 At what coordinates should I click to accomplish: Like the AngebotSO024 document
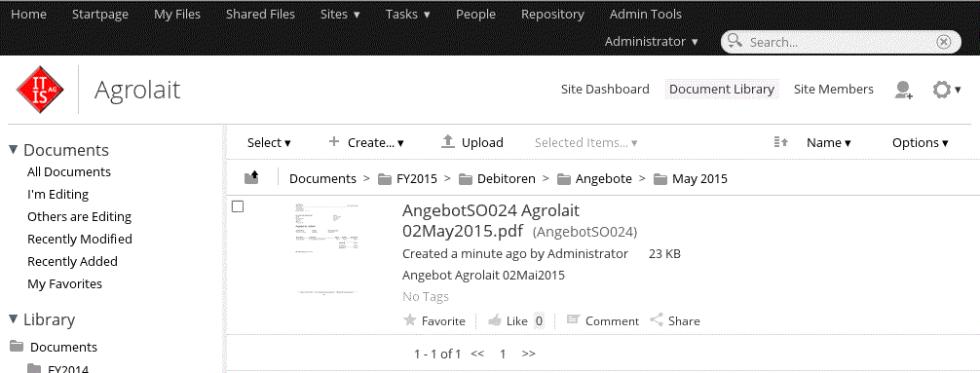(x=509, y=320)
